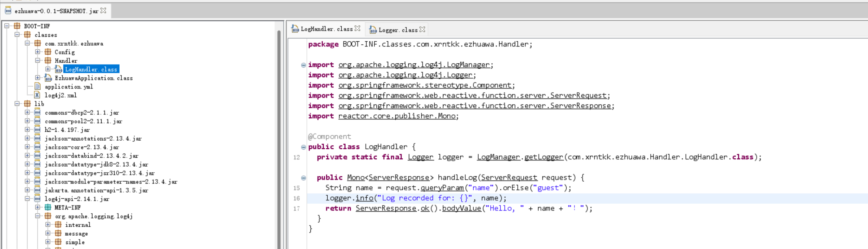The height and width of the screenshot is (249, 868).
Task: Close the LogHandler.class editor tab
Action: pyautogui.click(x=357, y=28)
